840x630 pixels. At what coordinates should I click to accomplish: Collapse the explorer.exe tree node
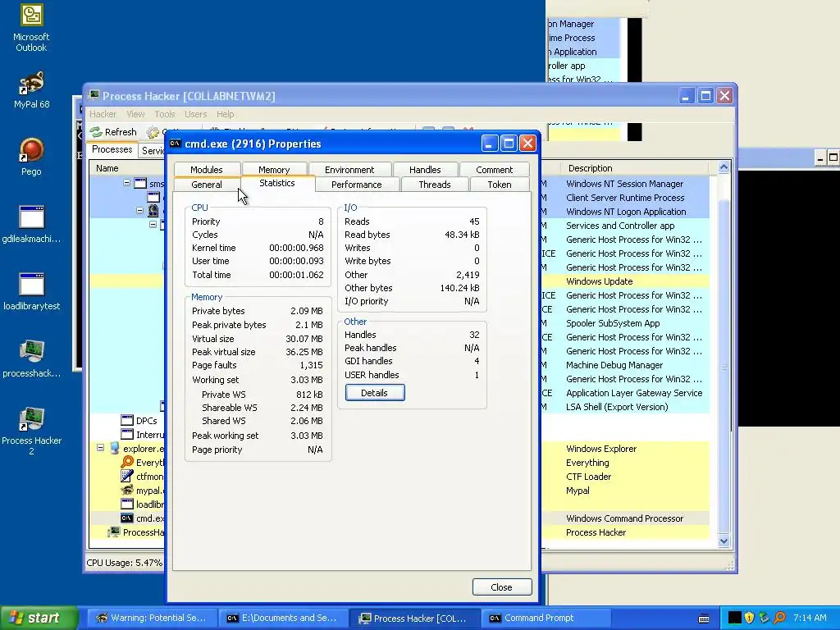pyautogui.click(x=100, y=447)
